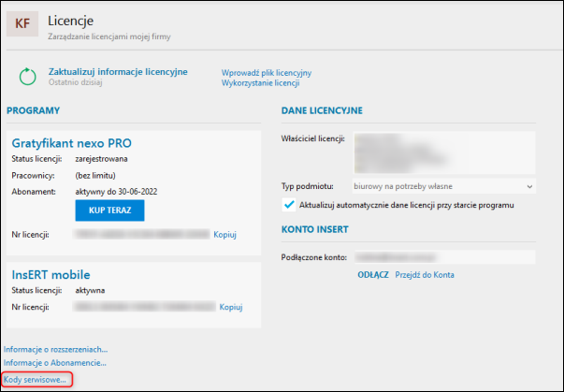Open Informacje o rozszerzeniach link
The image size is (564, 392).
click(x=55, y=349)
